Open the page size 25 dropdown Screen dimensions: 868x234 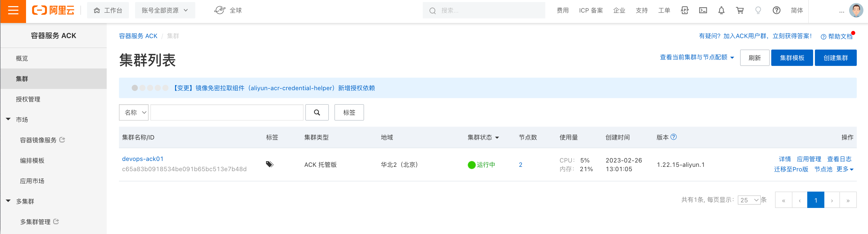click(749, 200)
